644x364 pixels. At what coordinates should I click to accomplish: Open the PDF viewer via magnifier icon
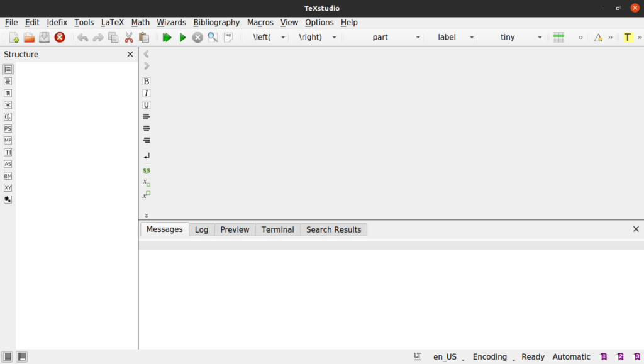(213, 38)
